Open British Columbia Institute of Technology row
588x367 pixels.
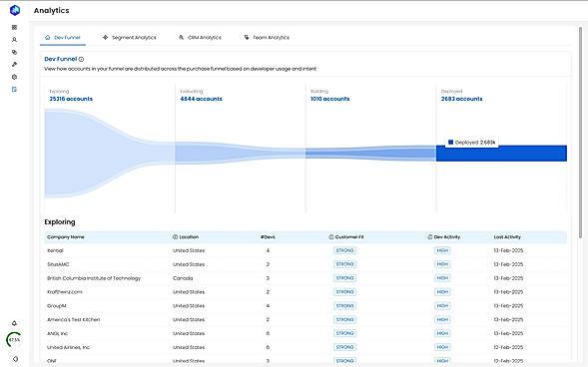point(305,278)
